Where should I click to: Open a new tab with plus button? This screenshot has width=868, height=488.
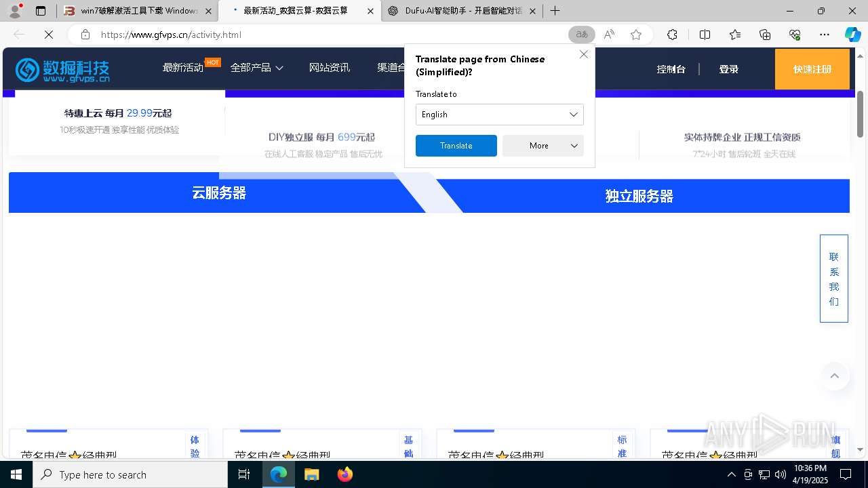555,11
